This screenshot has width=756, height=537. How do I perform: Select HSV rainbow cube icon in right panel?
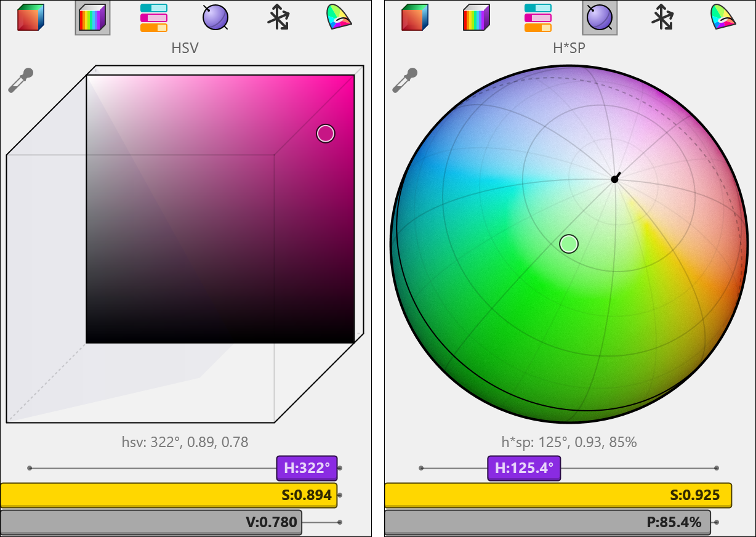coord(477,18)
